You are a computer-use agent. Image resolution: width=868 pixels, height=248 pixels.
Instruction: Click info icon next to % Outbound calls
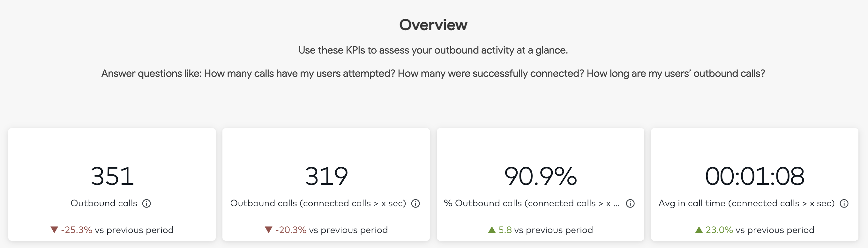pyautogui.click(x=630, y=204)
